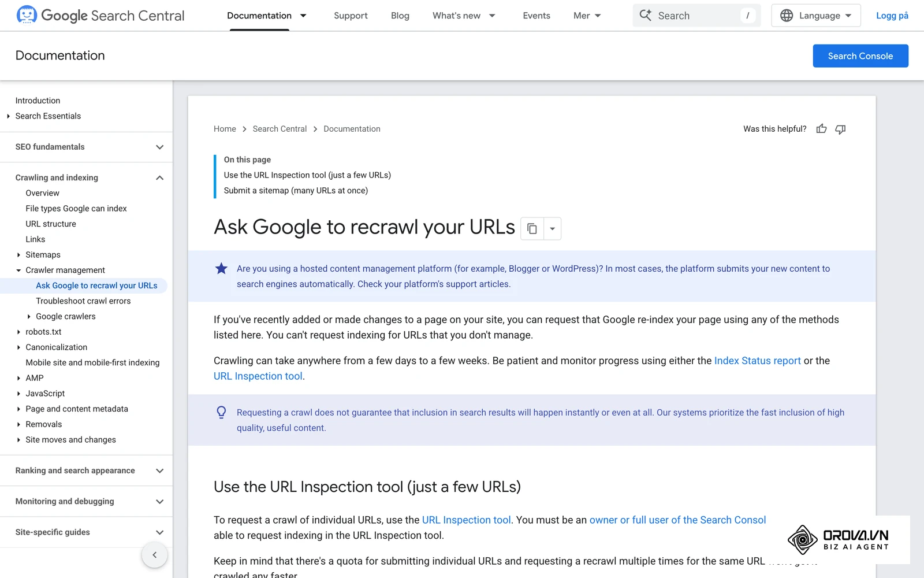Screen dimensions: 924x578
Task: Collapse the Crawler management tree item
Action: point(18,270)
